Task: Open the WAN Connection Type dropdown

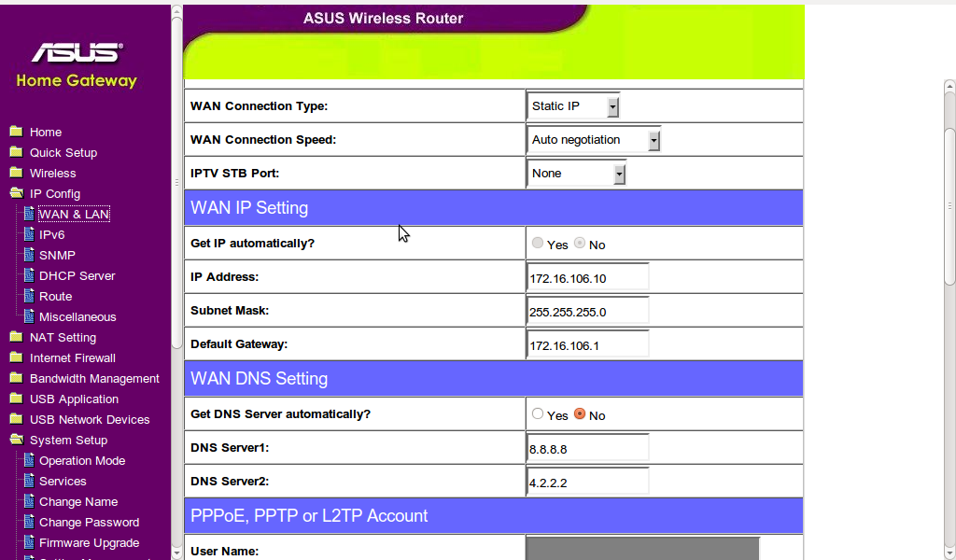Action: click(573, 106)
